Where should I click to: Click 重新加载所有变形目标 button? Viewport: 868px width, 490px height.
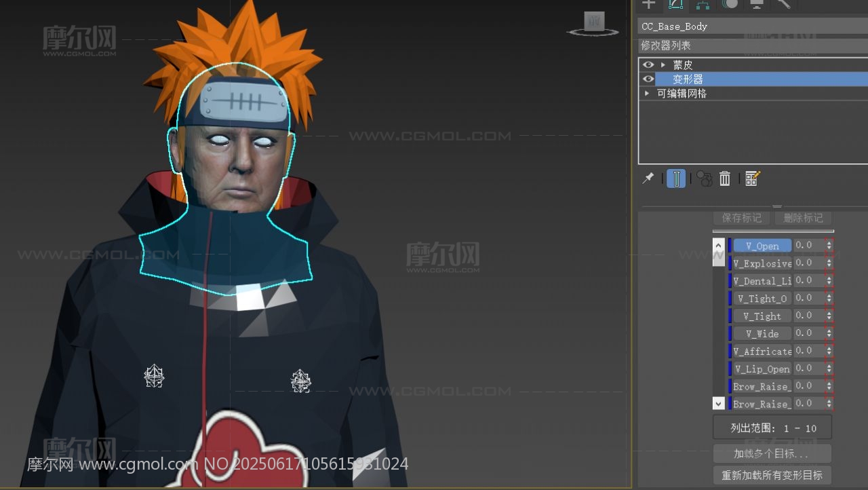pyautogui.click(x=772, y=475)
